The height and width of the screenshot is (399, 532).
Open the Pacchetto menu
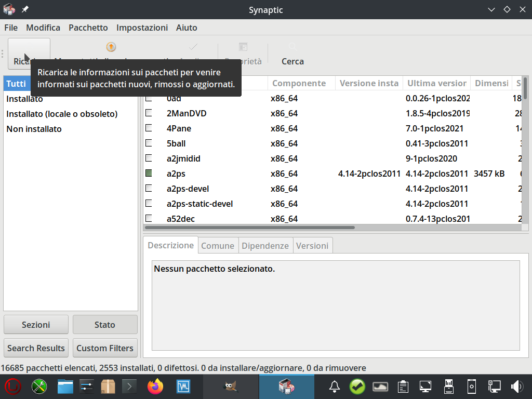[88, 28]
